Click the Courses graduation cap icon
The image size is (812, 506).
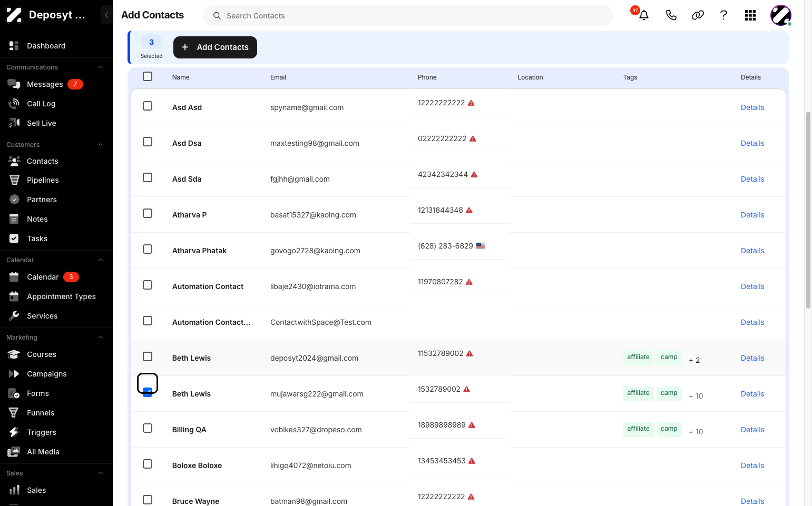(x=14, y=354)
